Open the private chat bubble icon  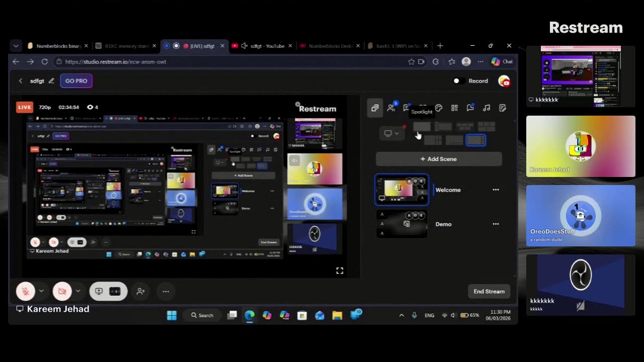(470, 108)
